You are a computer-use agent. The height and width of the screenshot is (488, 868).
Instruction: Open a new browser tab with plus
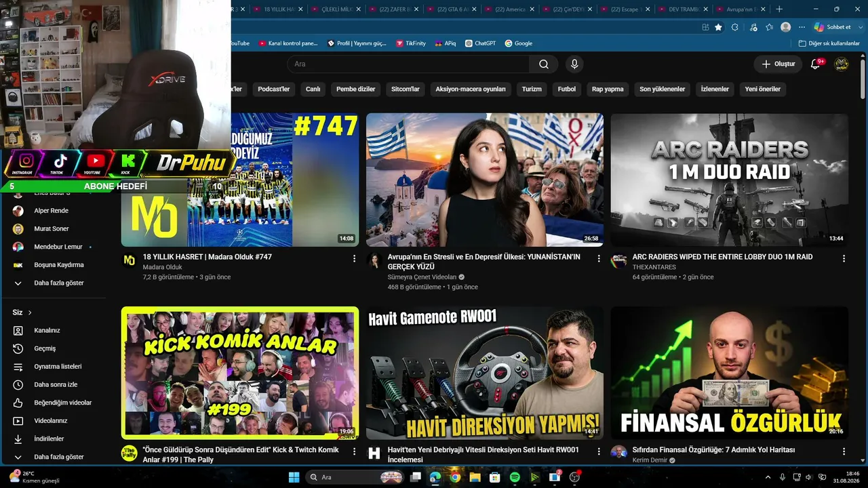779,9
